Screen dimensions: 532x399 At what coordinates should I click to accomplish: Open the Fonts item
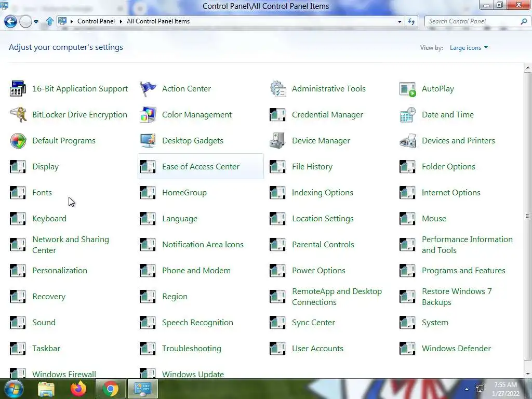click(x=42, y=193)
